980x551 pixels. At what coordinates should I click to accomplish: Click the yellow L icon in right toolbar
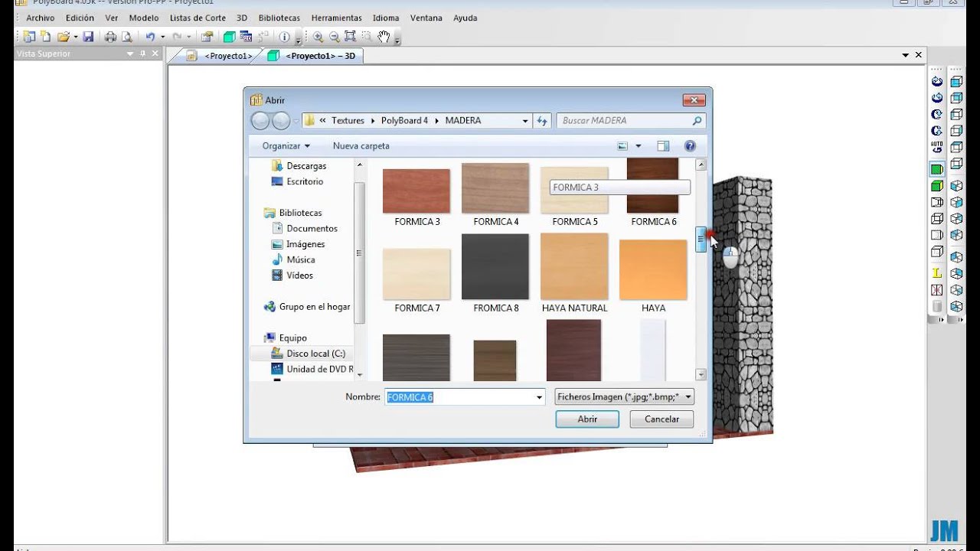pos(937,273)
